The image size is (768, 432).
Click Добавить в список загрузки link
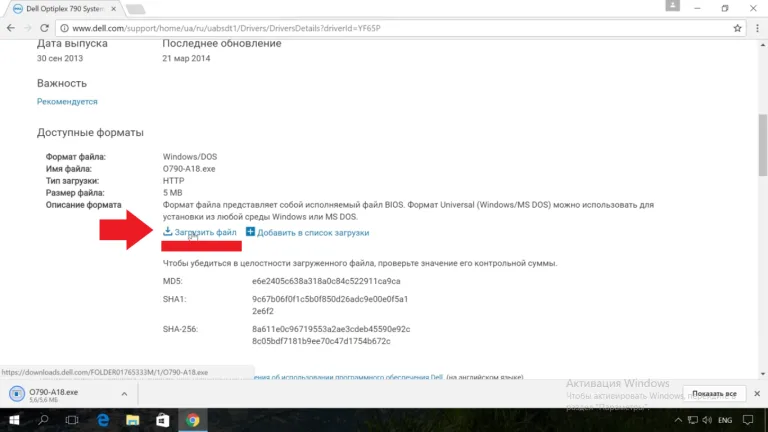[313, 233]
